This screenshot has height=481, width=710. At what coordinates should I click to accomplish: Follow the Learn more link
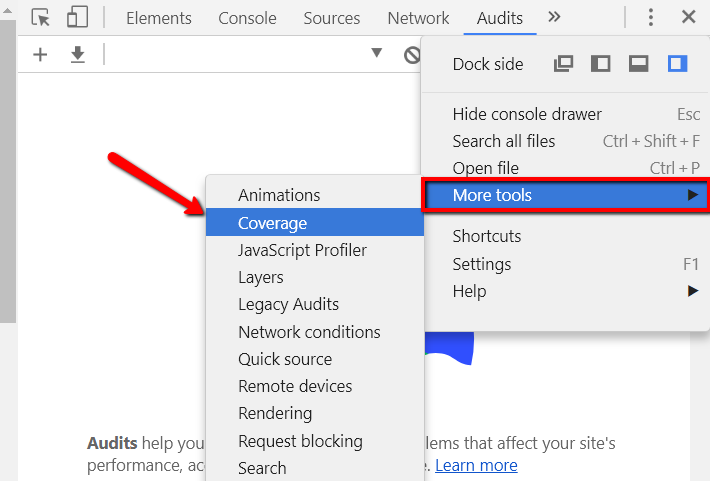pyautogui.click(x=476, y=465)
